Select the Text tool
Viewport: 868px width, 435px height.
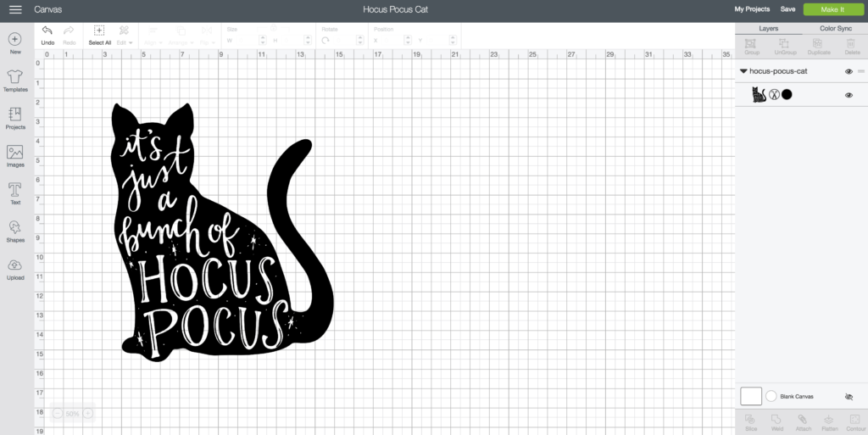(x=15, y=193)
